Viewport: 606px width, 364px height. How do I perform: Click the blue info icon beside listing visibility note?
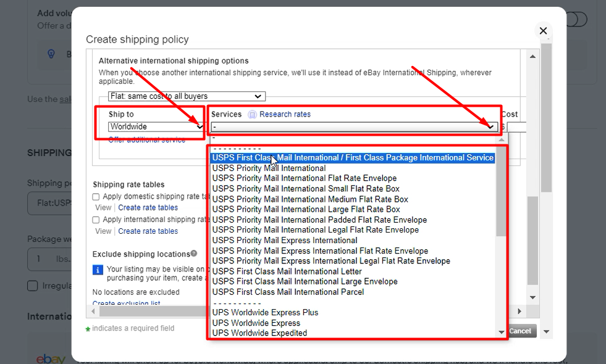pyautogui.click(x=98, y=270)
